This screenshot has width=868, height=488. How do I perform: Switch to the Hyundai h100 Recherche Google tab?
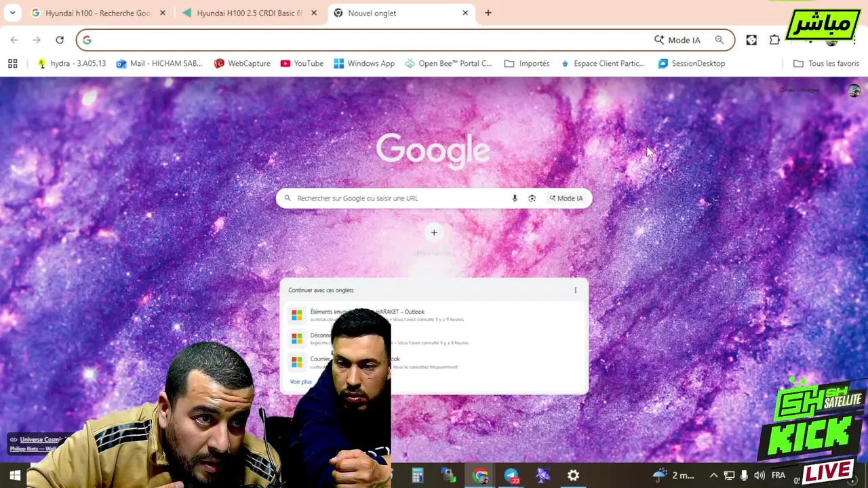(97, 13)
